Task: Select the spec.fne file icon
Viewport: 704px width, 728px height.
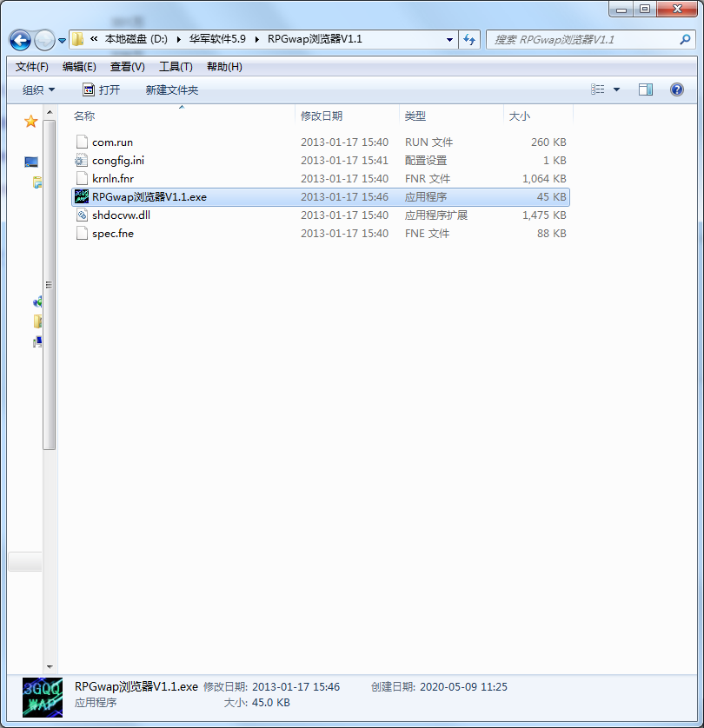Action: (82, 233)
